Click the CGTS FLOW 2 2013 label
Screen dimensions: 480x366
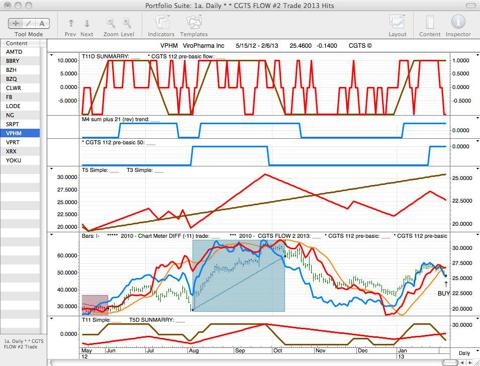pyautogui.click(x=270, y=236)
